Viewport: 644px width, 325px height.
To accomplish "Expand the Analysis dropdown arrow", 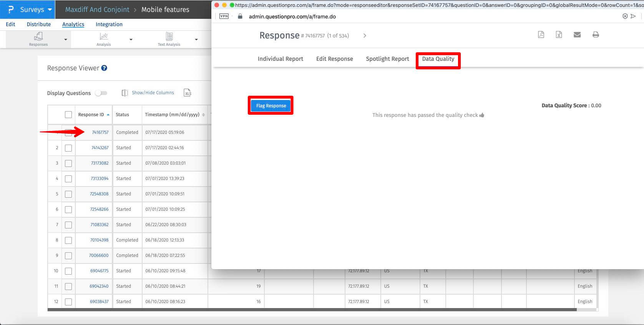I will click(131, 40).
